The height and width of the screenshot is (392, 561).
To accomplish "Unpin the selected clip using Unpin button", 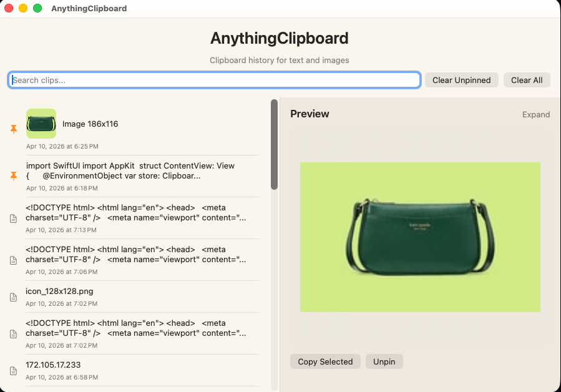I will tap(384, 361).
